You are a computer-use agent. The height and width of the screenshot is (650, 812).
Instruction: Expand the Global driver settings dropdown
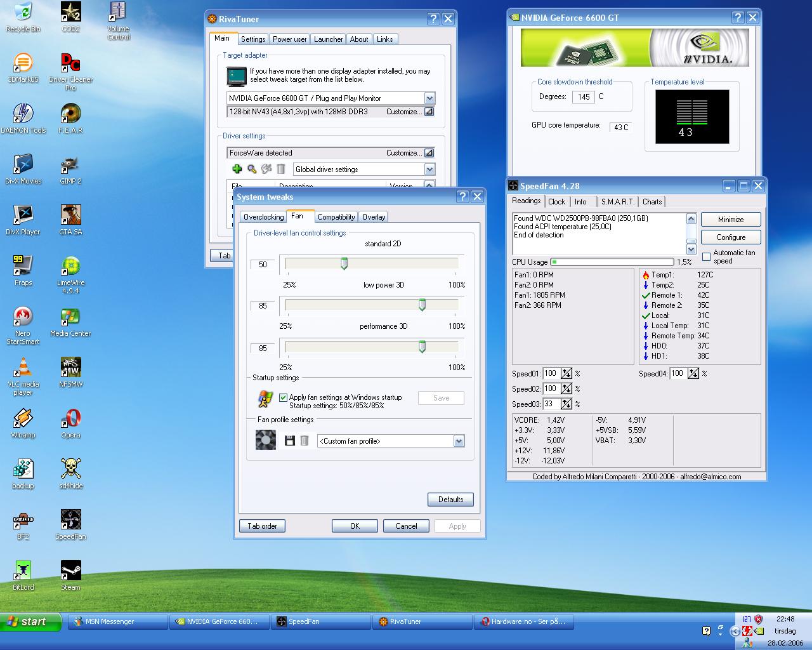429,169
